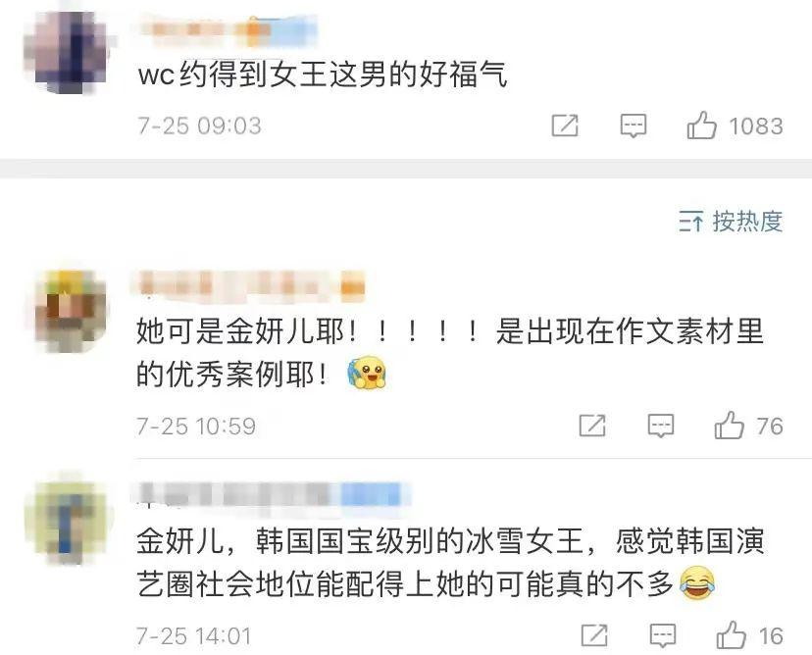This screenshot has height=655, width=812.
Task: Open the username above the 金妍儿耶 comment
Action: (252, 285)
